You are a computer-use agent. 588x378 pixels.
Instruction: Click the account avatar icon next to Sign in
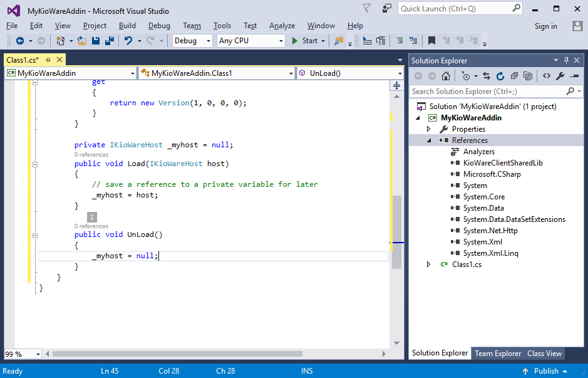click(x=577, y=26)
